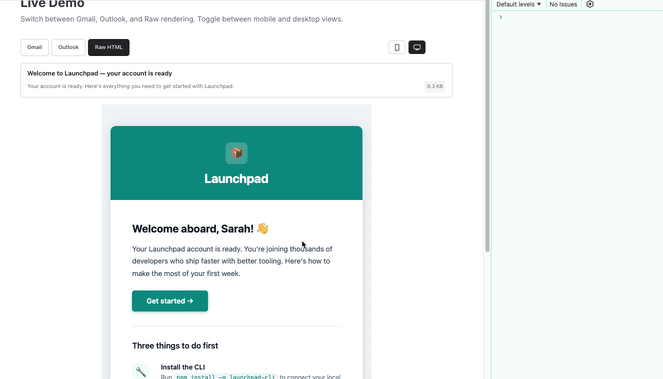
Task: Open the Default levels dropdown
Action: pyautogui.click(x=518, y=4)
